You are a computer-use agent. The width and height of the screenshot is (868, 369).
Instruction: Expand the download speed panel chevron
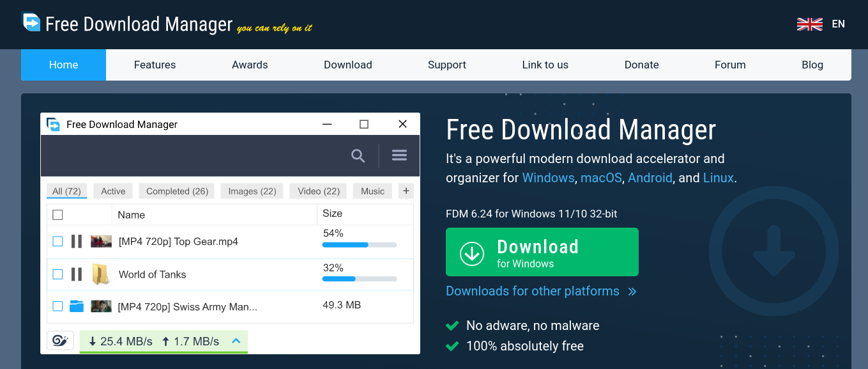click(236, 341)
